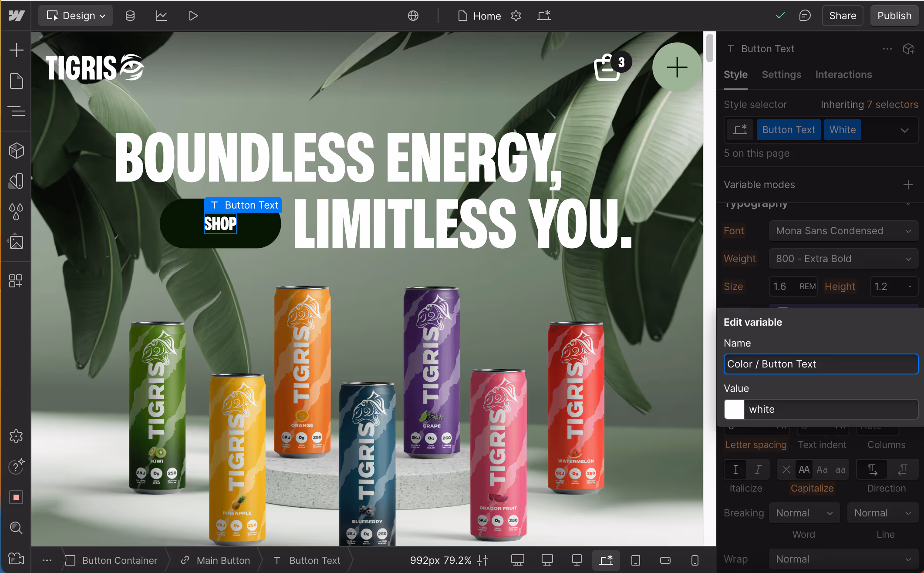This screenshot has width=924, height=573.
Task: Select the mobile landscape breakpoint
Action: (x=665, y=560)
